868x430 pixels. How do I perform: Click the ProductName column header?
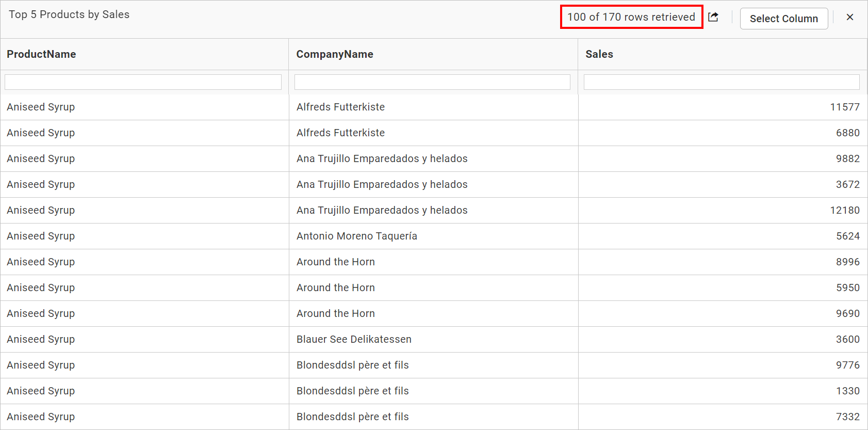(41, 54)
